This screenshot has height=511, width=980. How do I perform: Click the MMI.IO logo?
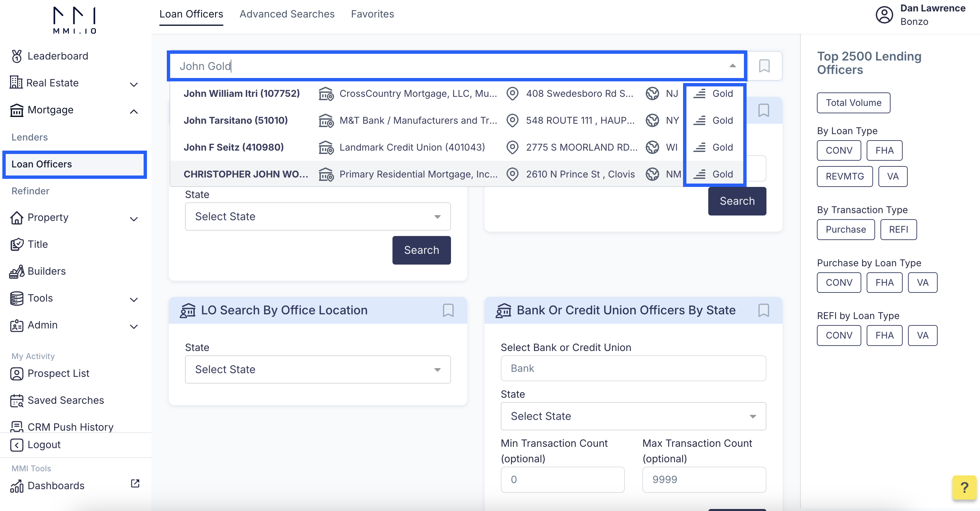click(x=75, y=20)
